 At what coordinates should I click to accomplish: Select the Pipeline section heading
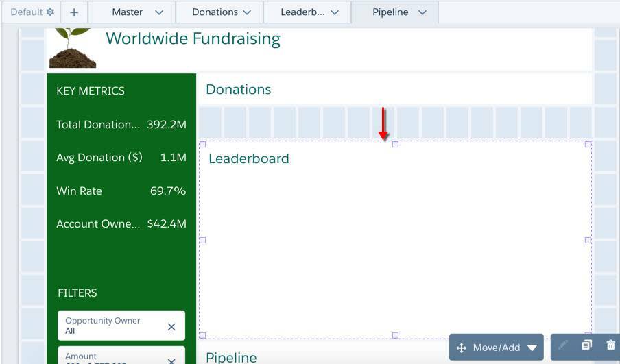pos(231,357)
